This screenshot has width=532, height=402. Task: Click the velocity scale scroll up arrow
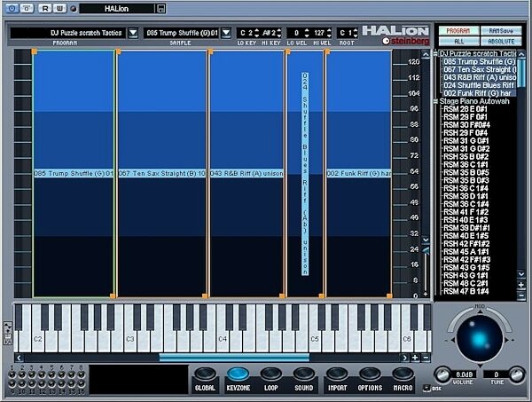(x=426, y=54)
